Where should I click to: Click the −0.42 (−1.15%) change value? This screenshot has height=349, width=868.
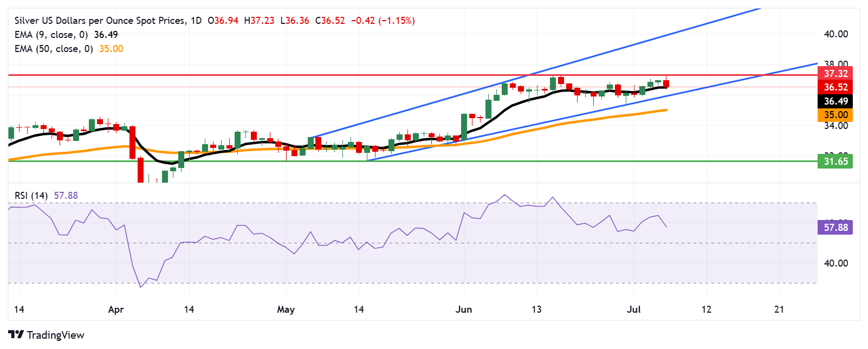(x=383, y=21)
